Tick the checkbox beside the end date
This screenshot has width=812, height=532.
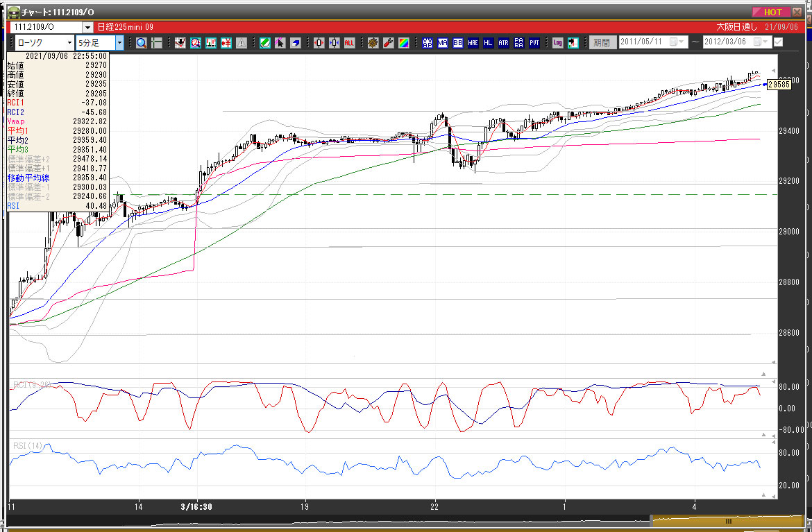coord(778,42)
